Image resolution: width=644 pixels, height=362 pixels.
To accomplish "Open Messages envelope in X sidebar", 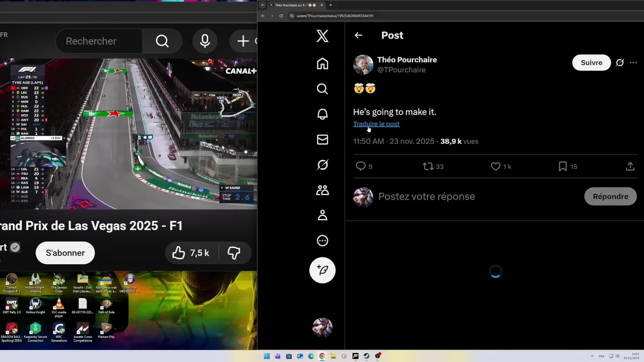I will (323, 140).
